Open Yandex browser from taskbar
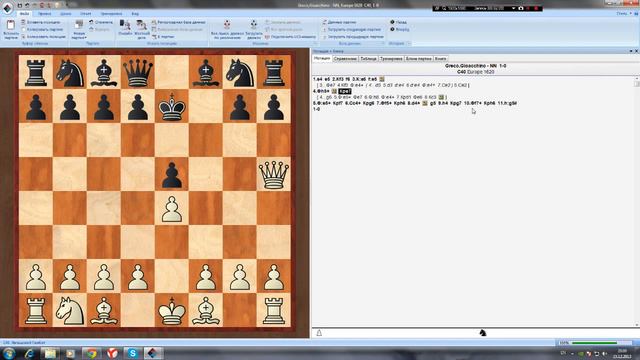Screen dimensions: 640x360 pyautogui.click(x=112, y=353)
